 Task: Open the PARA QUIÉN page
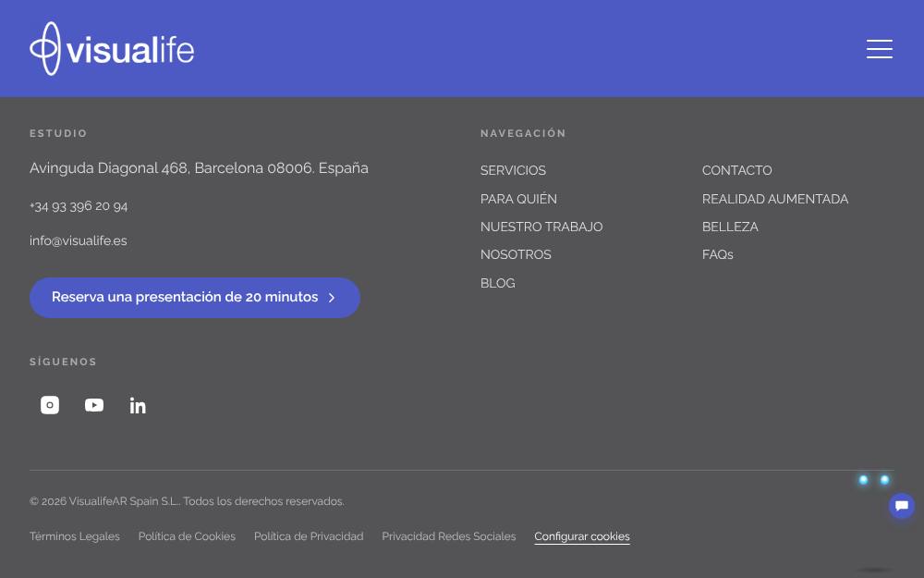pos(518,199)
